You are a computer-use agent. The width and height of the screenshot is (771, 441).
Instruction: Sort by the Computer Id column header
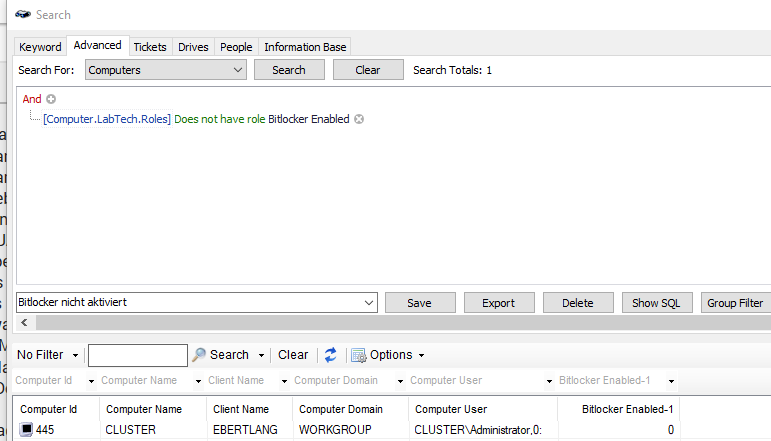click(56, 409)
